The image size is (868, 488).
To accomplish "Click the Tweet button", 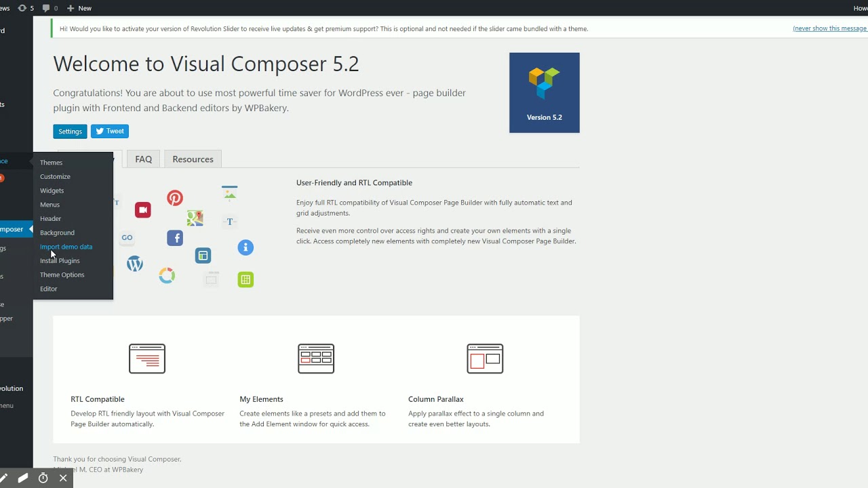I will (x=110, y=131).
